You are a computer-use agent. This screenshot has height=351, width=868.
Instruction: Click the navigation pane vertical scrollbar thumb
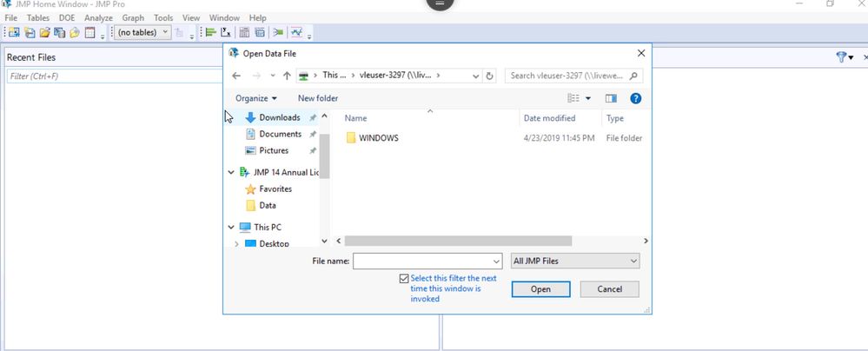(324, 156)
